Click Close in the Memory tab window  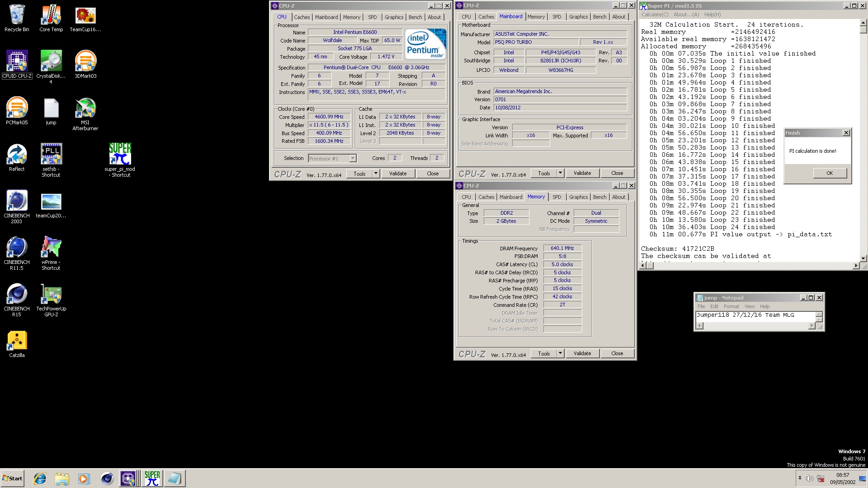pos(617,353)
